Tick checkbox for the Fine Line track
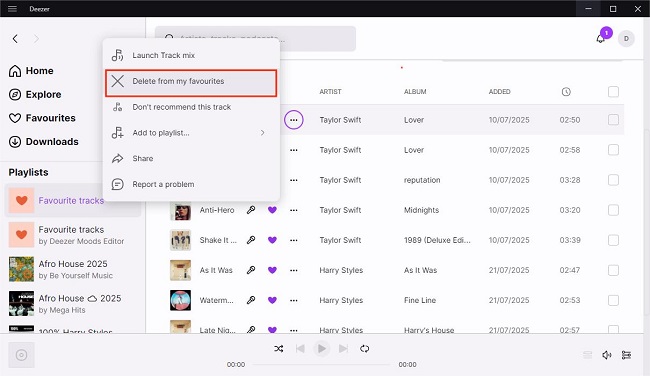Screen dimensions: 650x376 point(613,300)
